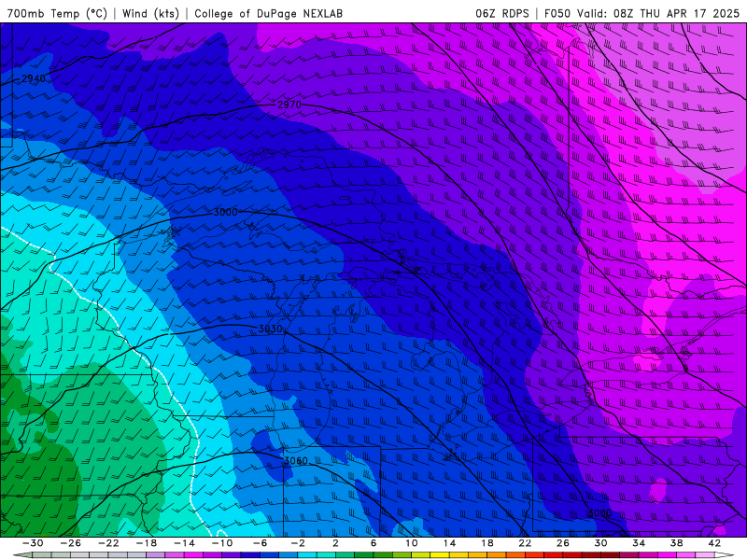The width and height of the screenshot is (747, 560).
Task: Click the 34 colorbar scale label
Action: click(639, 543)
